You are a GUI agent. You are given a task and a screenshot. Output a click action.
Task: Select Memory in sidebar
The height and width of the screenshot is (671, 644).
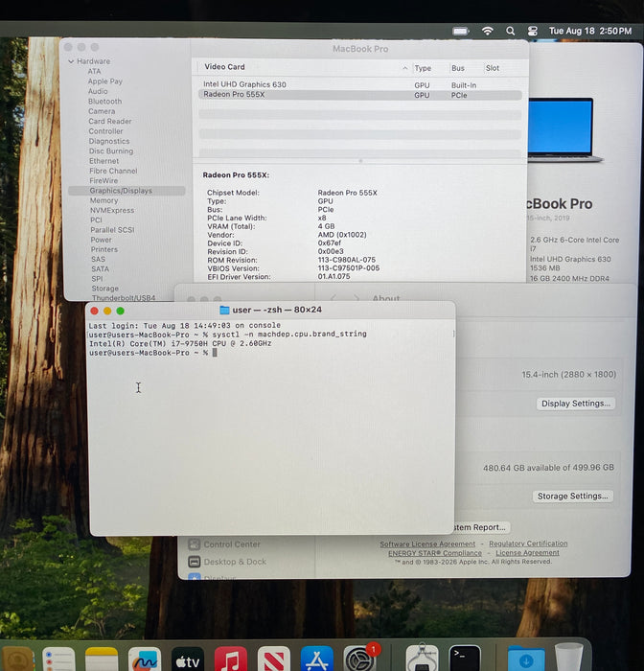(103, 200)
